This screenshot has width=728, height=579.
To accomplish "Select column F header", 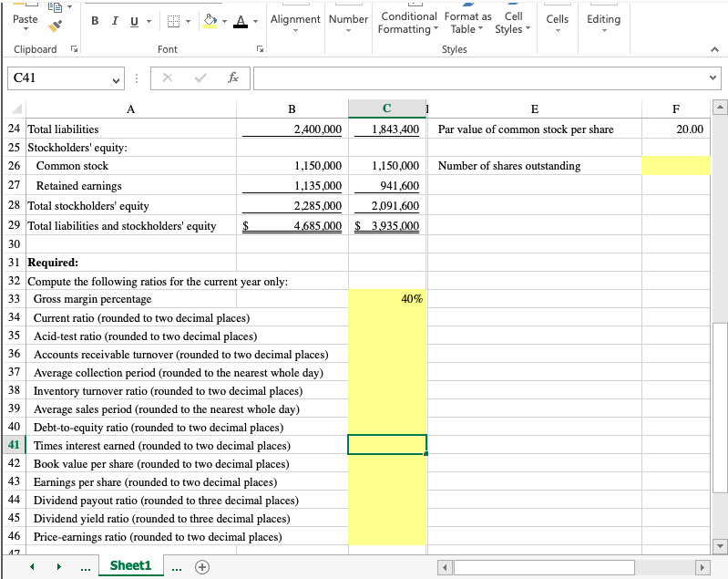I will 676,109.
